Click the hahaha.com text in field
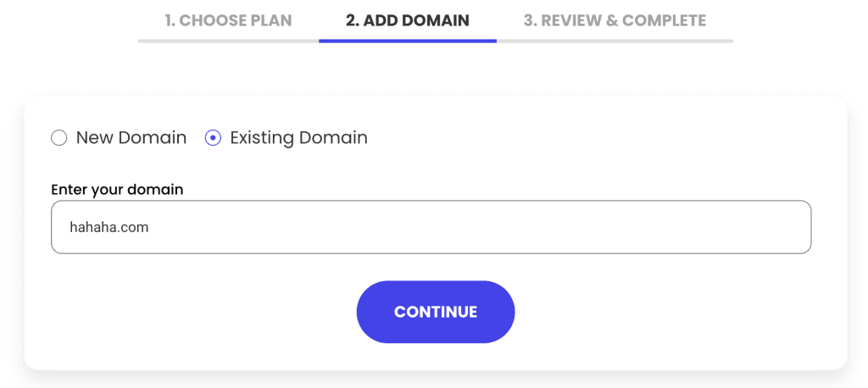868x388 pixels. click(109, 227)
